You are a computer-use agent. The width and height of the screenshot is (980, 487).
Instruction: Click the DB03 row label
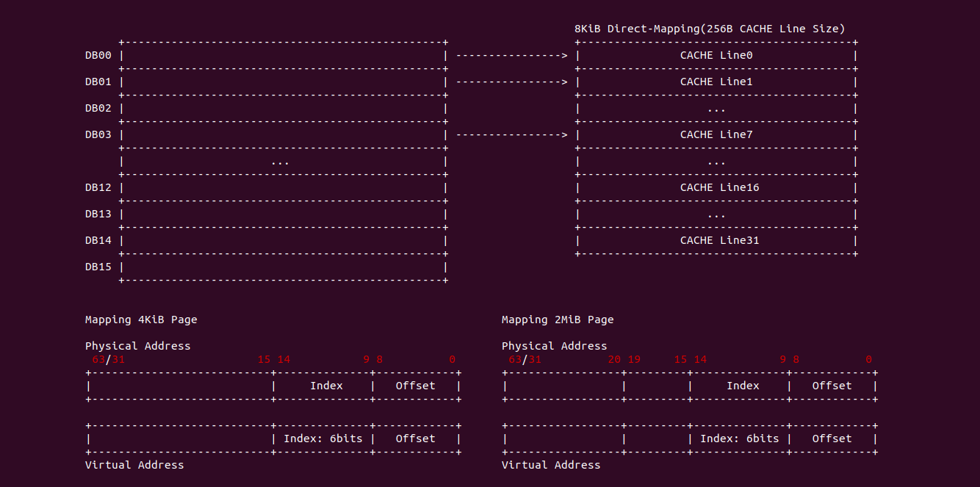coord(98,134)
